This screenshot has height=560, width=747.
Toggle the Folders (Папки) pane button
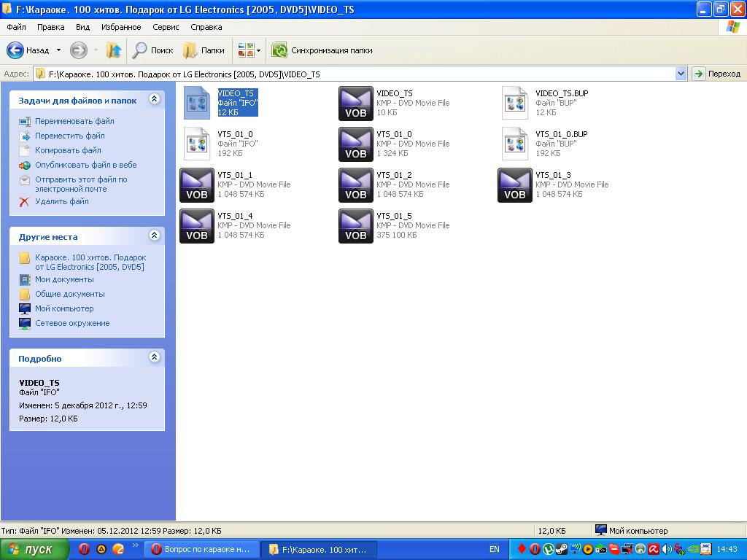[x=191, y=50]
